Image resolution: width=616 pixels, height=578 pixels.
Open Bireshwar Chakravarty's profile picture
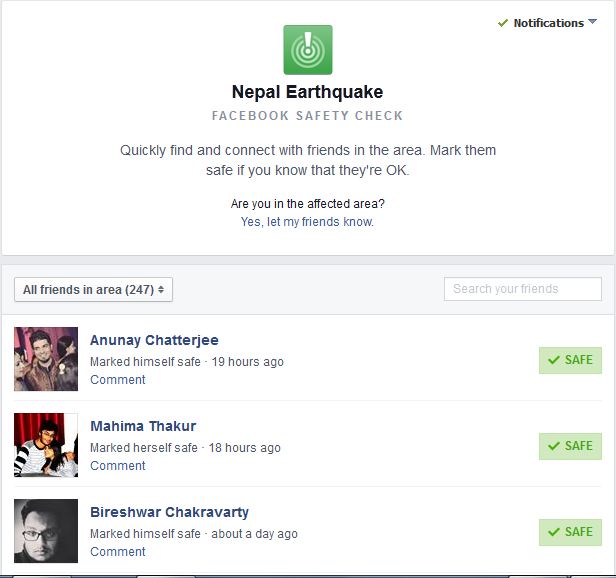46,531
